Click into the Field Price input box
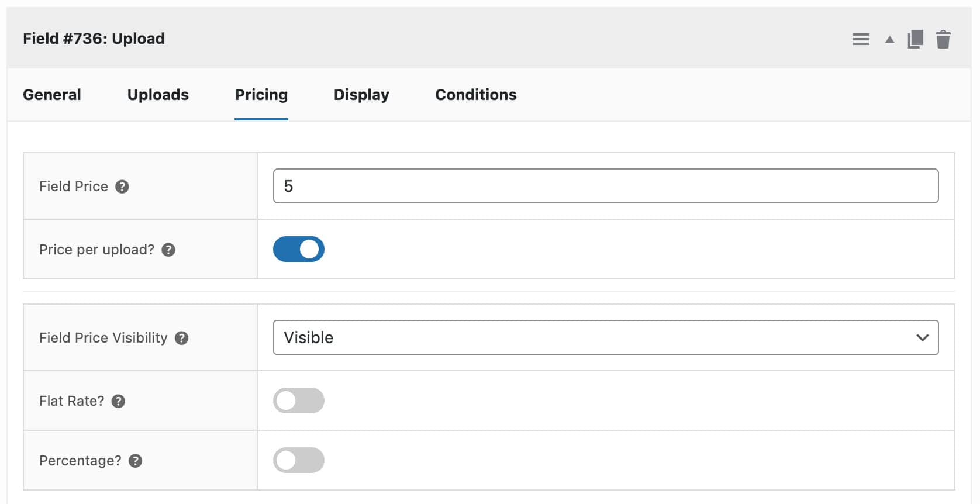 [x=605, y=186]
